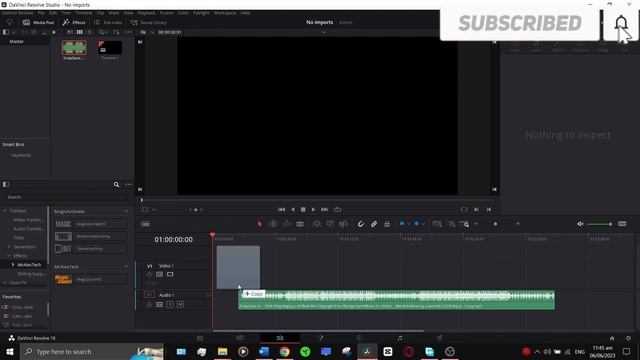
Task: Collapse the Effects tree item
Action: (9, 256)
